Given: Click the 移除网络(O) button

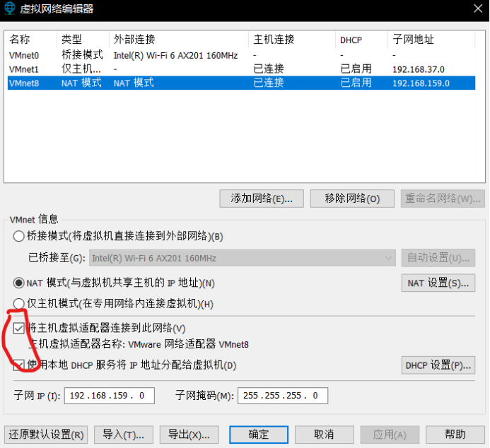Looking at the screenshot, I should click(x=352, y=199).
